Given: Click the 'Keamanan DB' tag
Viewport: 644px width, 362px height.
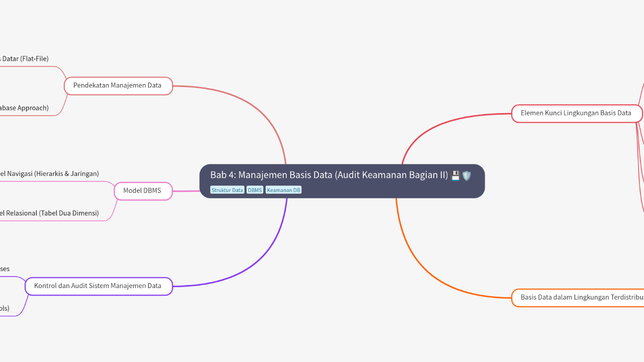Looking at the screenshot, I should pos(283,190).
